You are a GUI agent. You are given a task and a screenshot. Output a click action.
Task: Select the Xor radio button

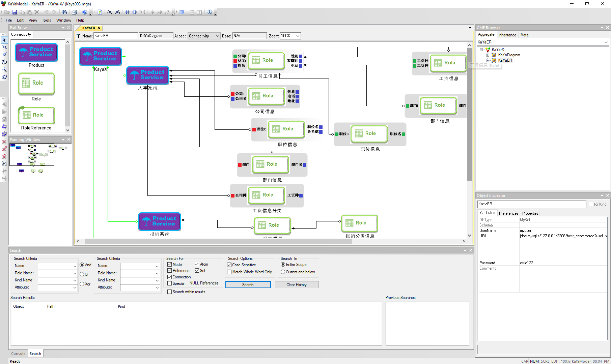(82, 284)
